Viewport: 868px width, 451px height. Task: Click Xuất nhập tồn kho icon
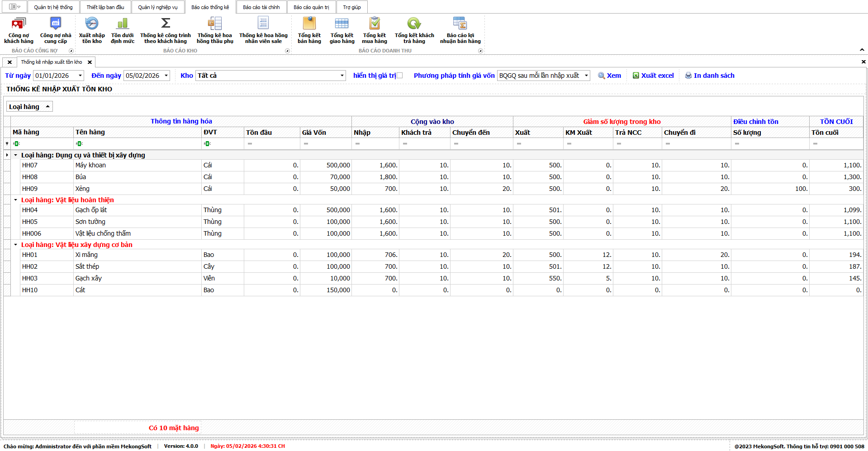pyautogui.click(x=92, y=24)
